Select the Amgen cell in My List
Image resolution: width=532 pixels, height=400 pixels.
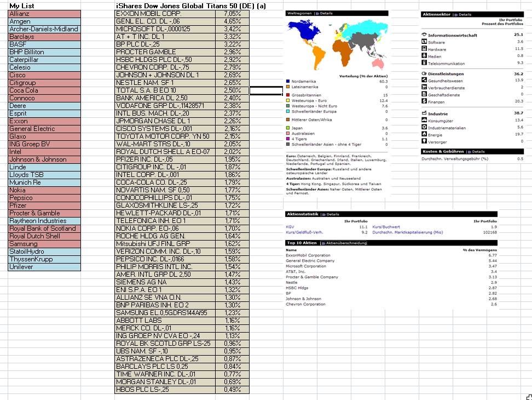(44, 21)
